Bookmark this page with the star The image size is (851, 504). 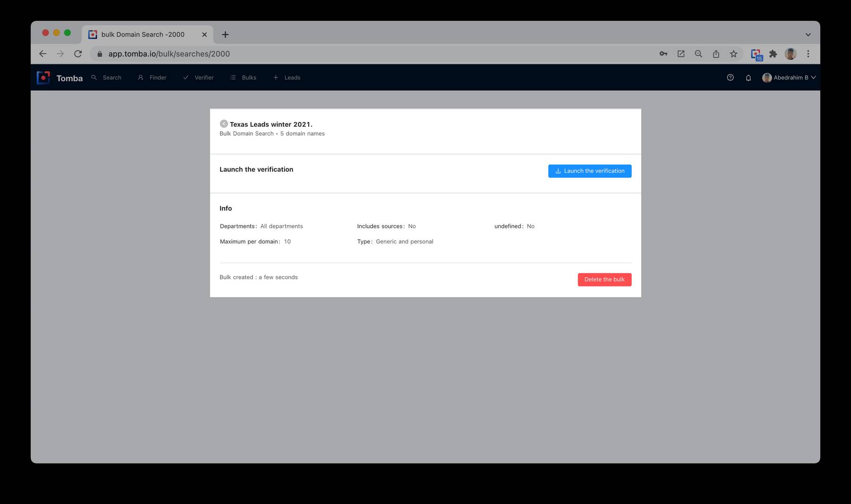[x=733, y=54]
